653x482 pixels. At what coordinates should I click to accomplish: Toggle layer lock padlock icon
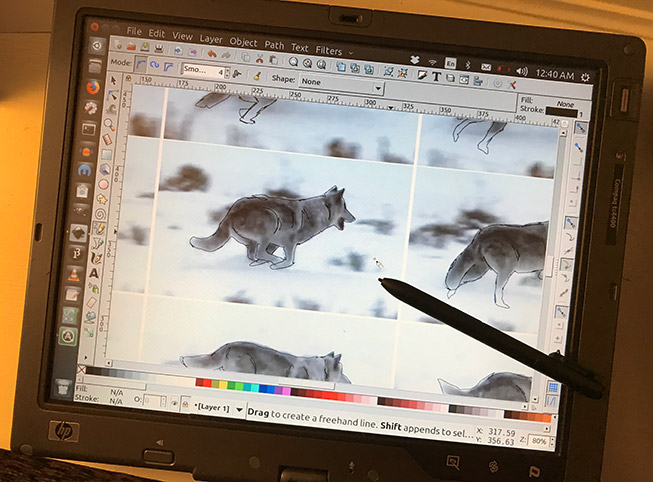[185, 405]
